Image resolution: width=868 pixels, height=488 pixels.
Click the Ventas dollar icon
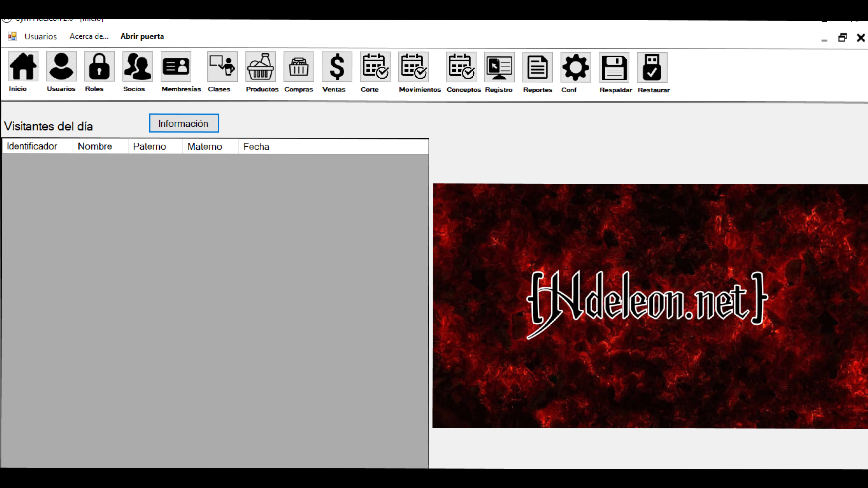[x=337, y=67]
